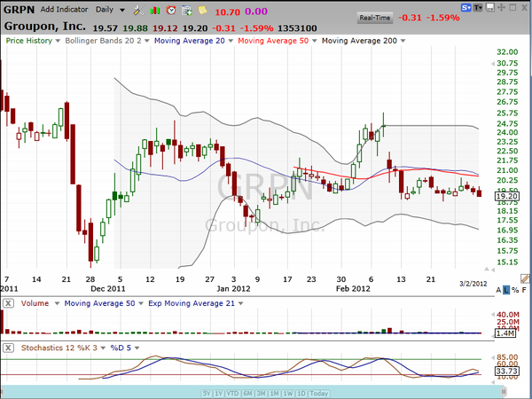Click the GRPN ticker symbol field
This screenshot has width=532, height=399.
click(x=19, y=10)
